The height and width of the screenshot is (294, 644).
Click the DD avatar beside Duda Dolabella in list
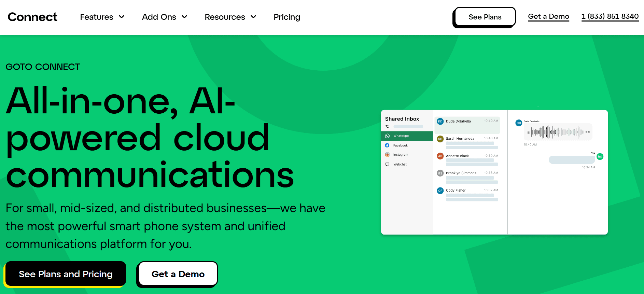click(x=440, y=121)
